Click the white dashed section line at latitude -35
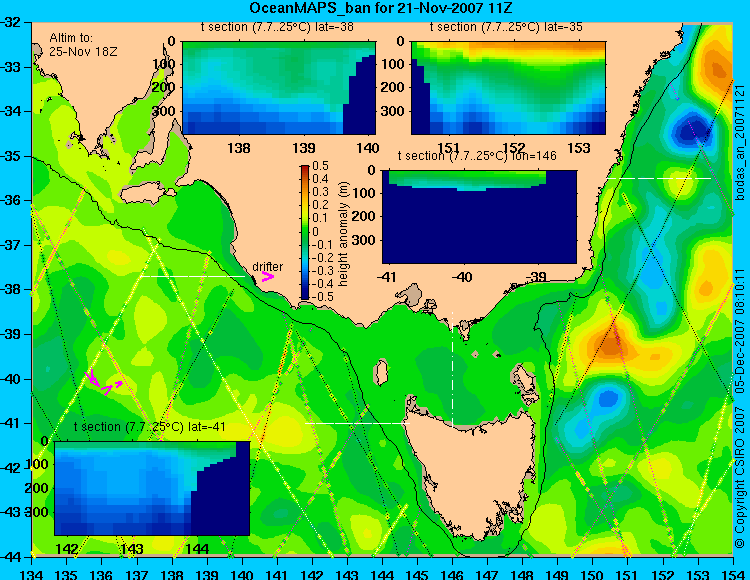Viewport: 750px width, 580px height. 659,178
